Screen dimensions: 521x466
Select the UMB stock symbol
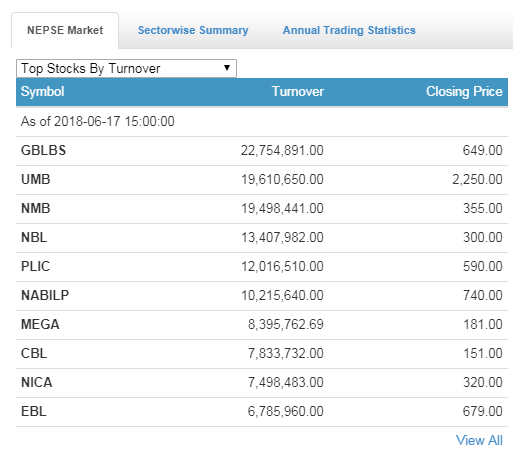[36, 179]
